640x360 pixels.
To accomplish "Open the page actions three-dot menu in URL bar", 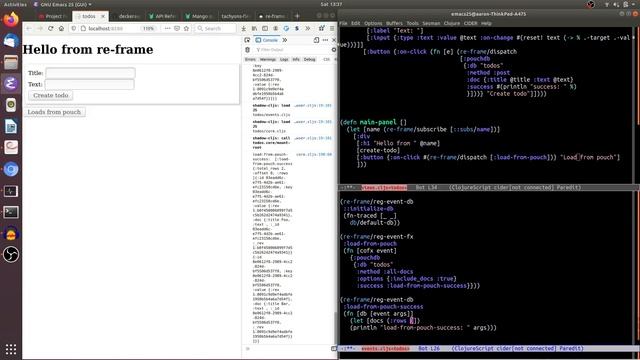I will coord(168,29).
